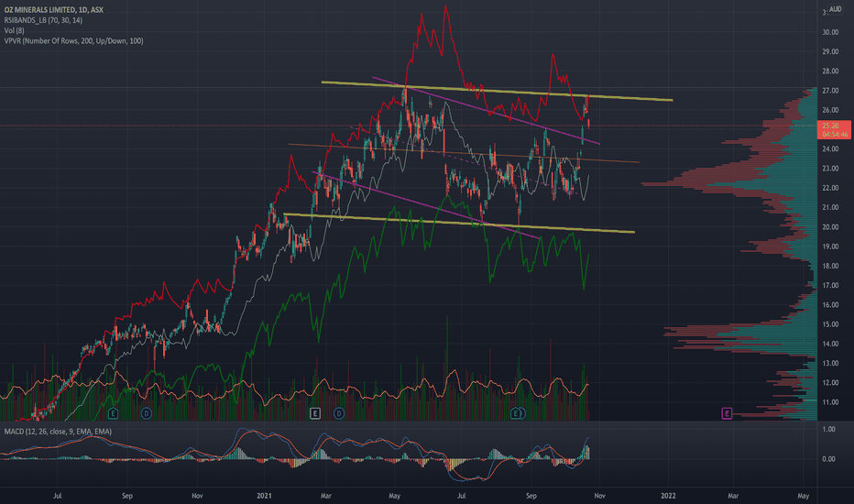Click the 2022 label on the time axis

pyautogui.click(x=668, y=496)
